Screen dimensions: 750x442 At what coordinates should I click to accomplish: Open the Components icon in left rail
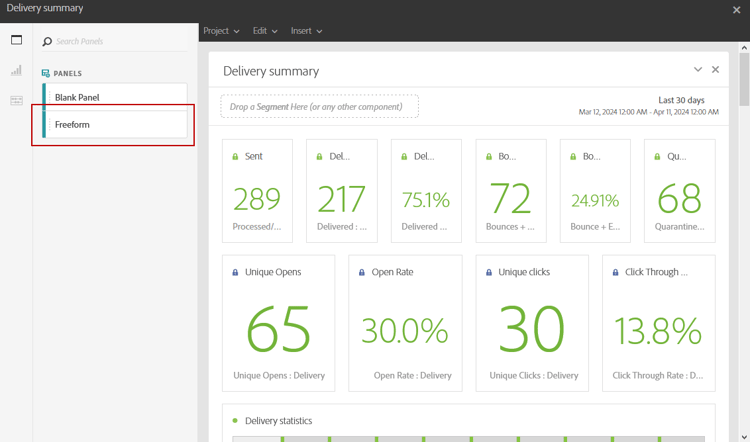(16, 101)
